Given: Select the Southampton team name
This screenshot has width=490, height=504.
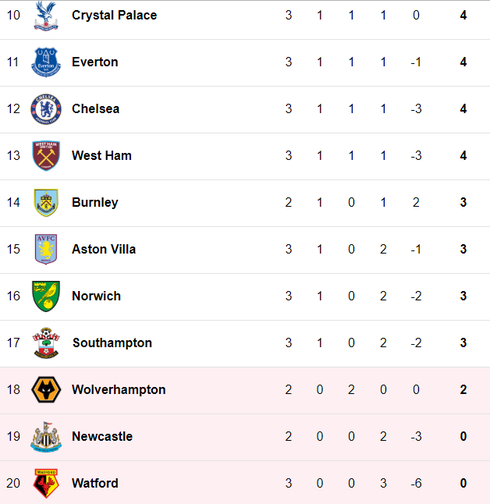Looking at the screenshot, I should pos(112,343).
